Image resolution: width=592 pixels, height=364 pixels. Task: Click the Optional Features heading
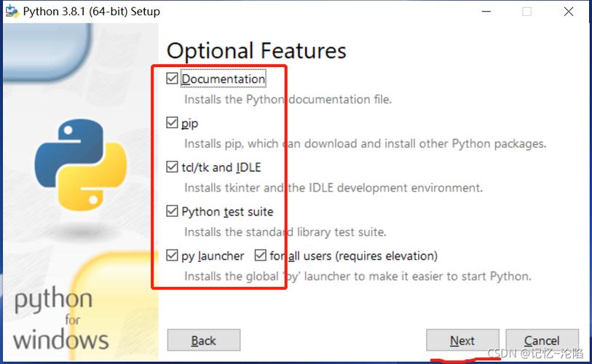pos(256,52)
